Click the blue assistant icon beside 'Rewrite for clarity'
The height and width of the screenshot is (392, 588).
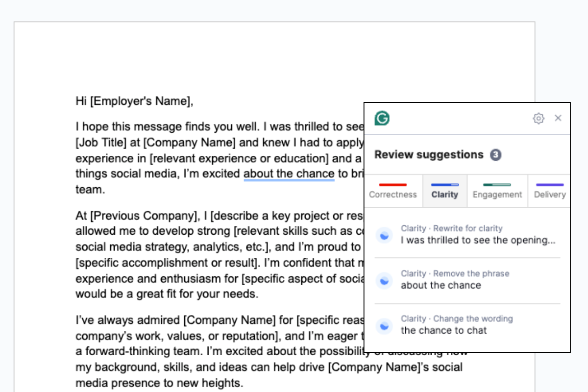click(x=384, y=235)
